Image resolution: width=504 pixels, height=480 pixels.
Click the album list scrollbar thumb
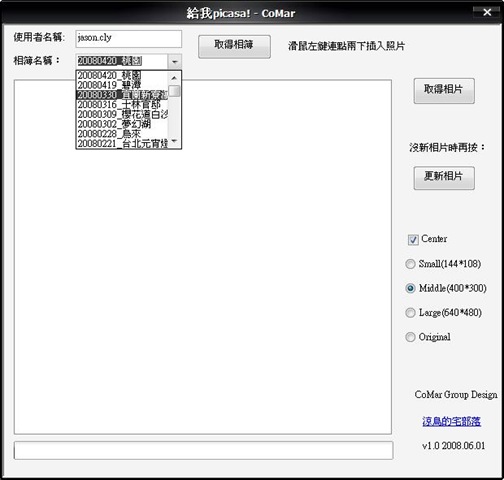click(x=174, y=91)
